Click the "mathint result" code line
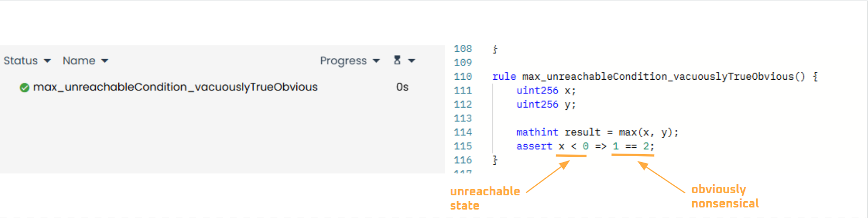This screenshot has height=218, width=868. point(597,132)
